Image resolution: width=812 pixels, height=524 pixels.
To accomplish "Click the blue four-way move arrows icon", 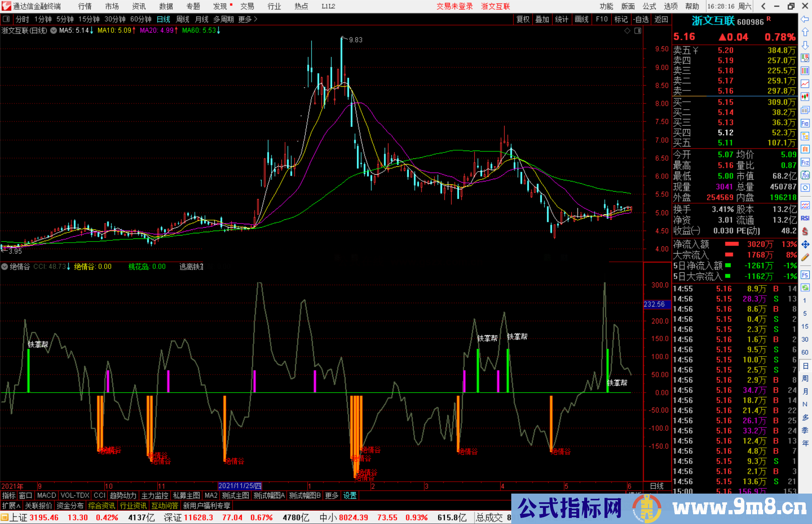I will tap(805, 245).
